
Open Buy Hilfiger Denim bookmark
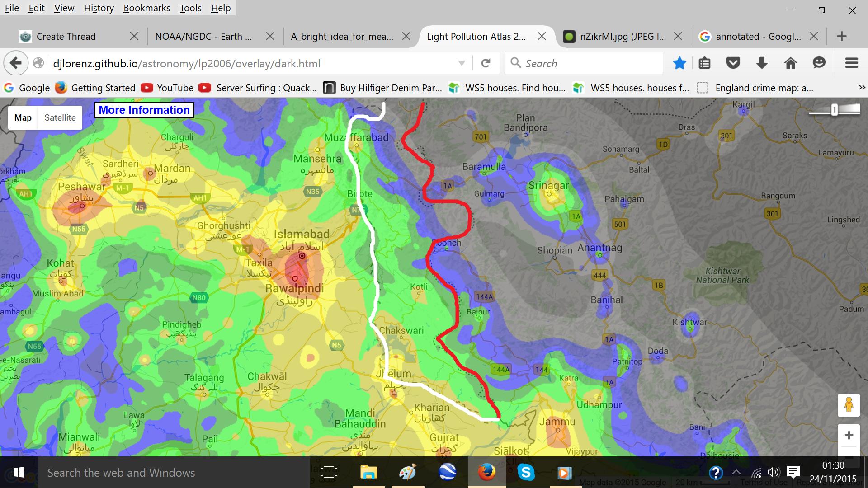point(382,88)
